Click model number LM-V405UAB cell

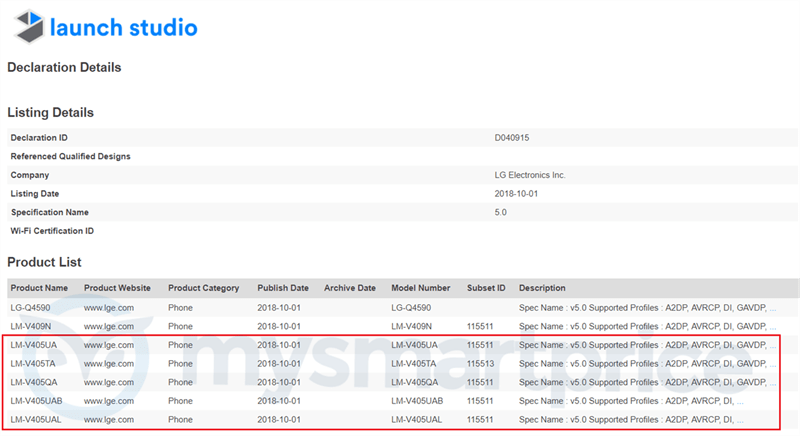pos(417,401)
